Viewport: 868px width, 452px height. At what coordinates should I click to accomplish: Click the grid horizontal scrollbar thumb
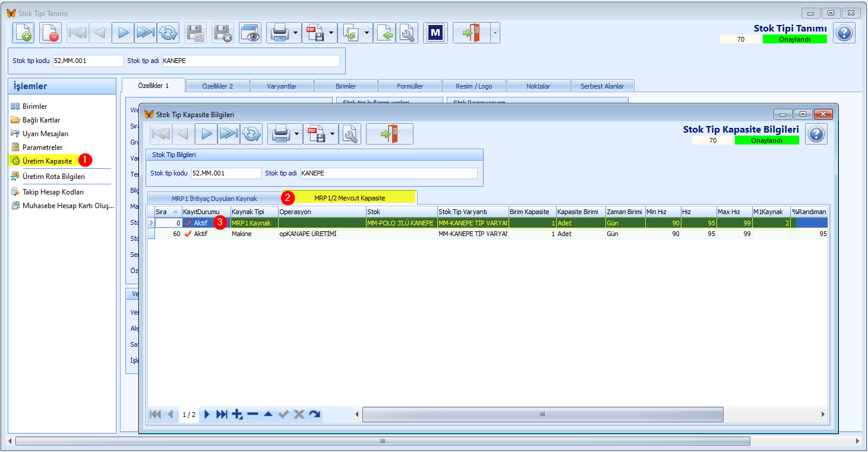pos(542,414)
